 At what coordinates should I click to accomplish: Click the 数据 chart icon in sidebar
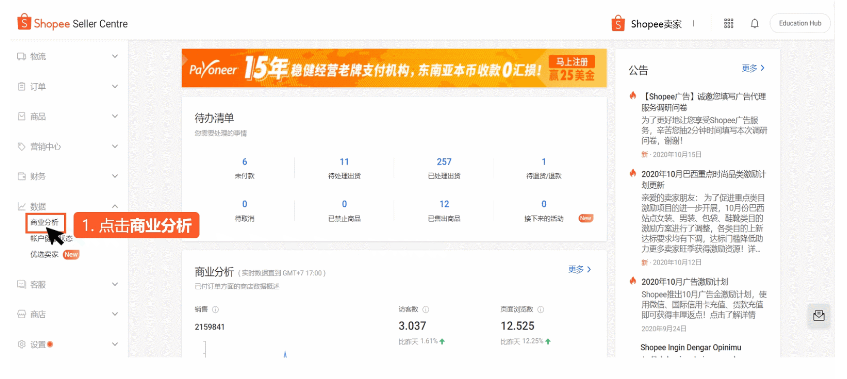[22, 206]
